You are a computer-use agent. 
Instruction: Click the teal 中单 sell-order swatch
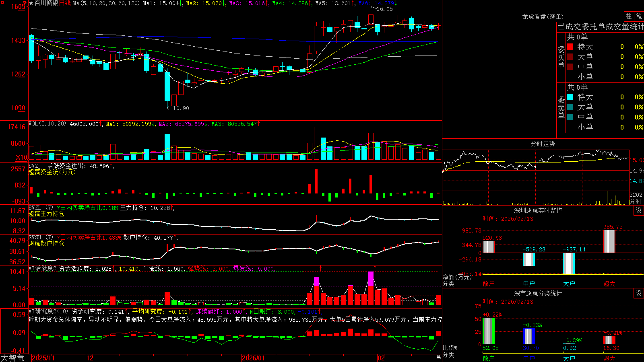pos(570,117)
